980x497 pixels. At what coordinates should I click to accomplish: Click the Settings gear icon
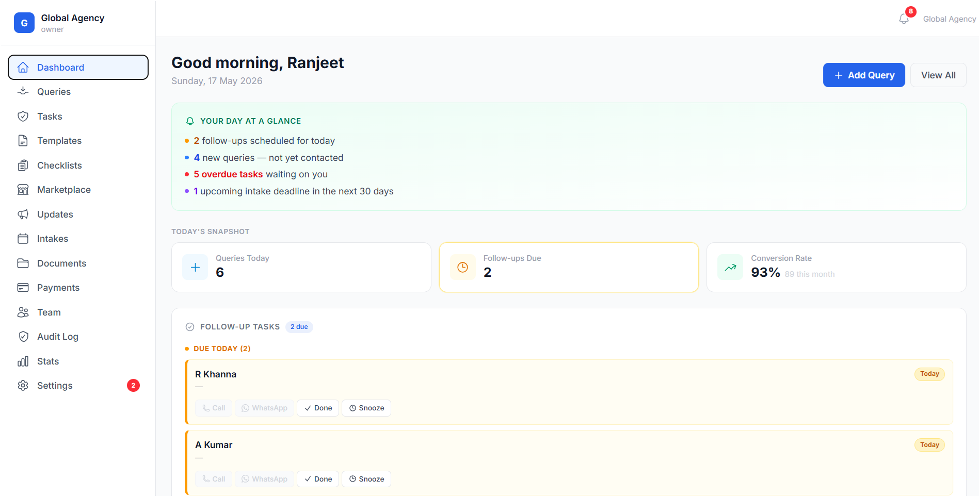[x=23, y=386]
